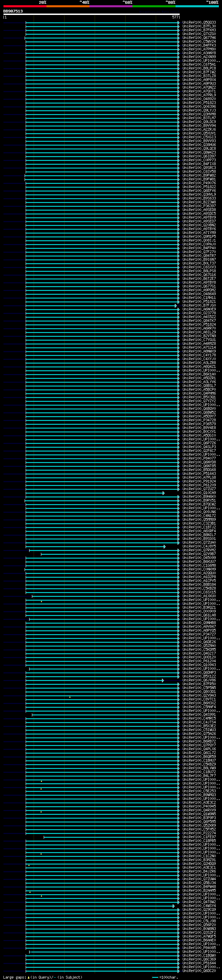Screen dimensions: 222x980
Task: Click hit label UniRef100_P84077
Action: coord(199,459)
